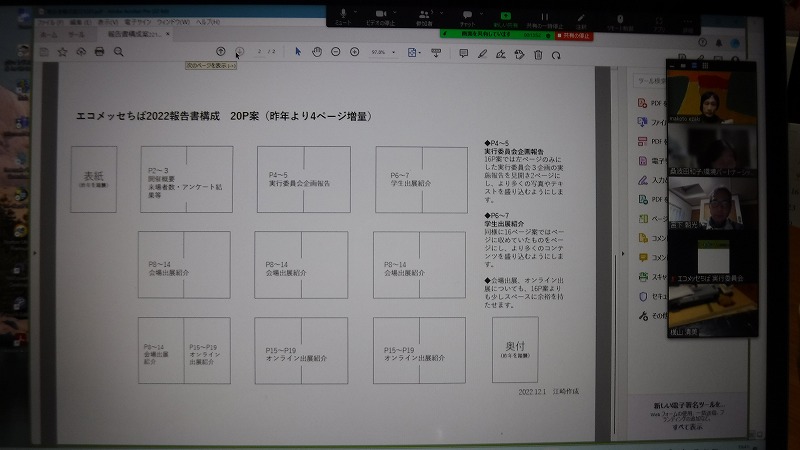Click the previous page up arrow
This screenshot has height=450, width=800.
click(220, 52)
